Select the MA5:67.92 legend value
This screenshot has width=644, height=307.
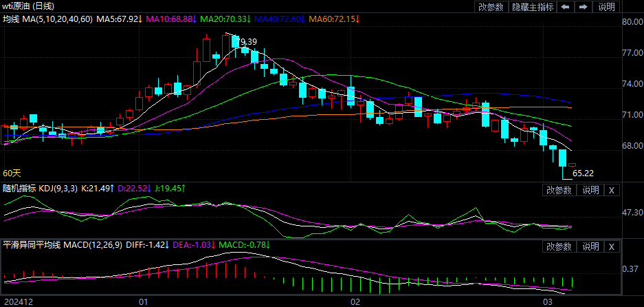pos(119,19)
